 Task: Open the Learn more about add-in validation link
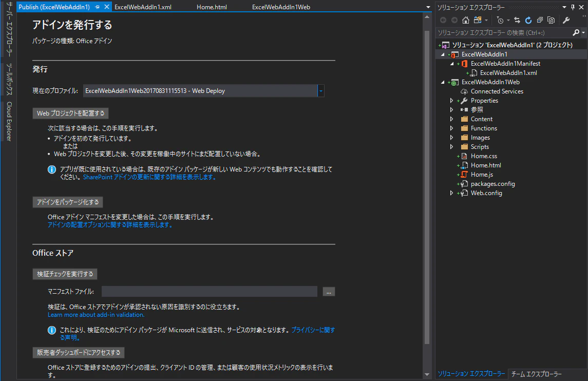tap(96, 315)
